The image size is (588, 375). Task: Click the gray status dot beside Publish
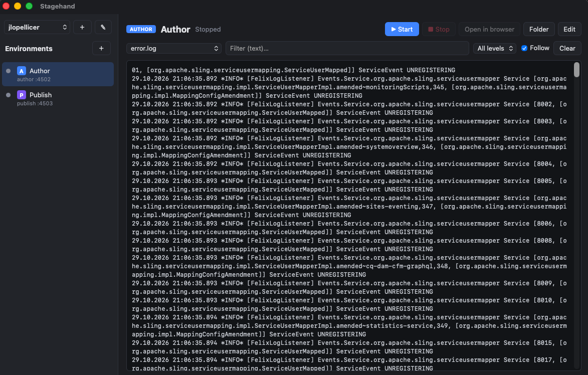pyautogui.click(x=8, y=95)
